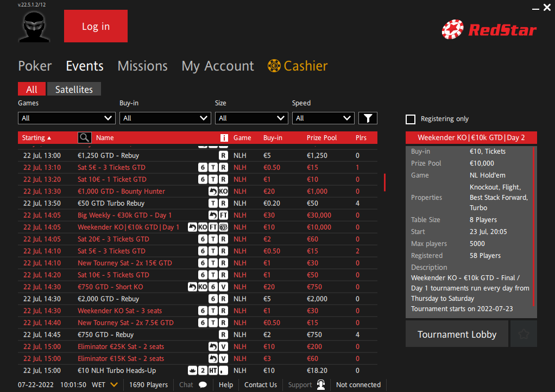Click the search magnifier icon beside Name
This screenshot has height=392, width=555.
pyautogui.click(x=85, y=138)
